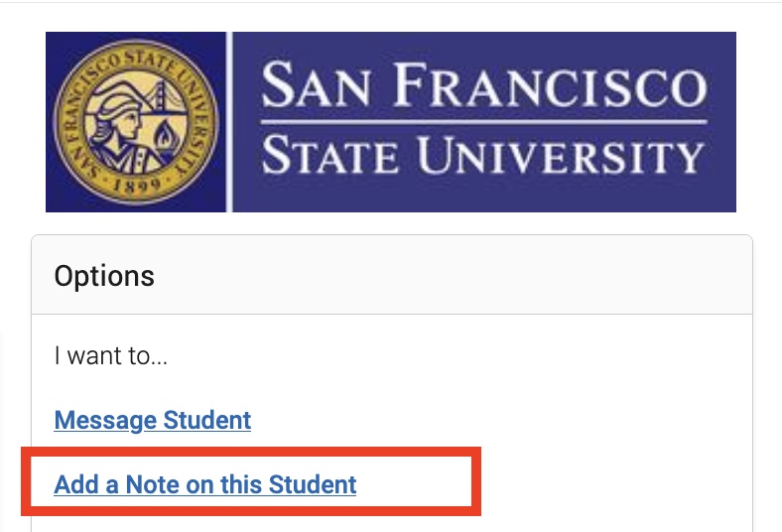Click the word 'Student' in Message Student
782x532 pixels.
click(x=207, y=420)
